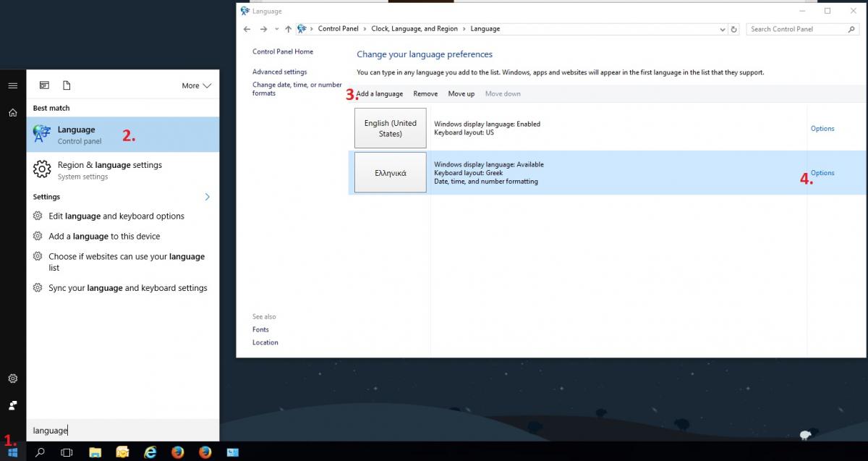Open Options for the Ελληνικά language
This screenshot has height=461, width=868.
pos(822,173)
